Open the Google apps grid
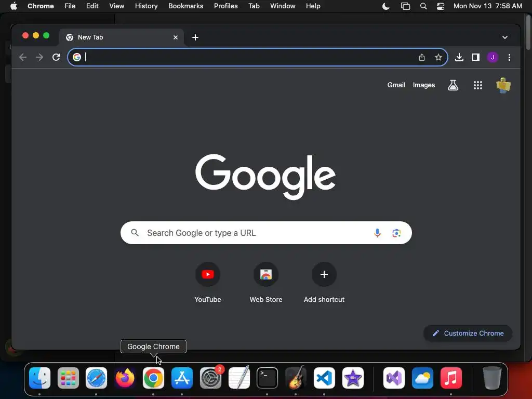The width and height of the screenshot is (532, 399). point(478,85)
